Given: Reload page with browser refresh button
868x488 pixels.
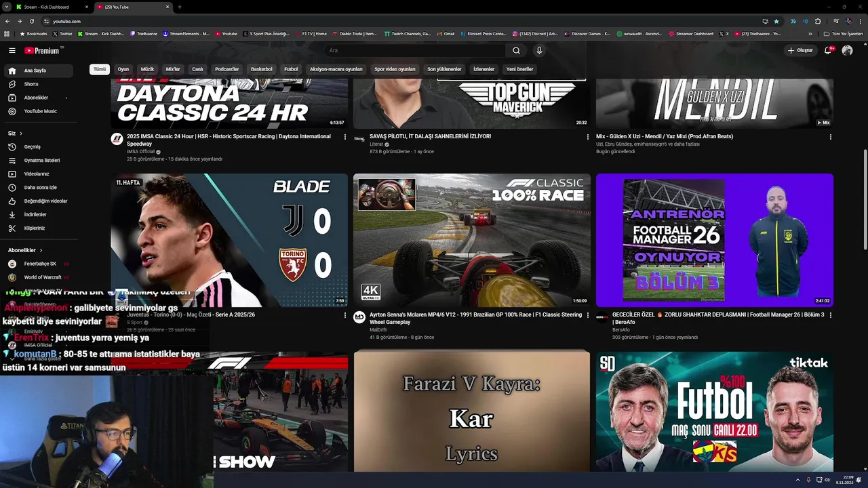Looking at the screenshot, I should click(x=31, y=21).
